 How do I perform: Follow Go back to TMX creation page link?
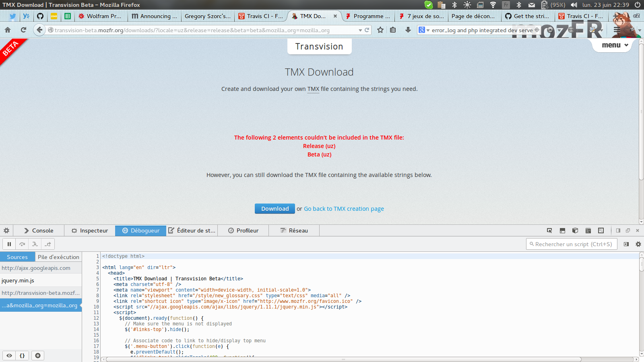coord(344,209)
